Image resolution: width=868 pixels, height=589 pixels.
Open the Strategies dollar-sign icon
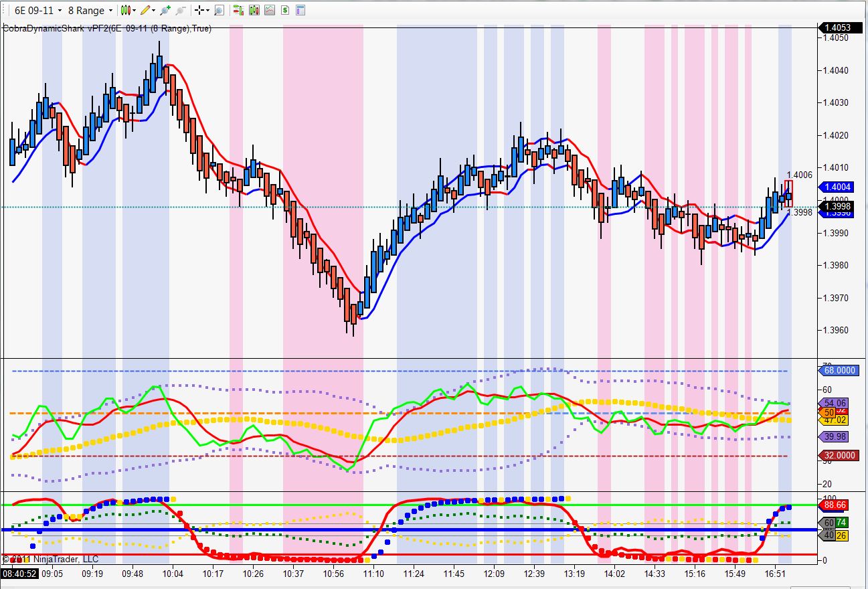[284, 11]
